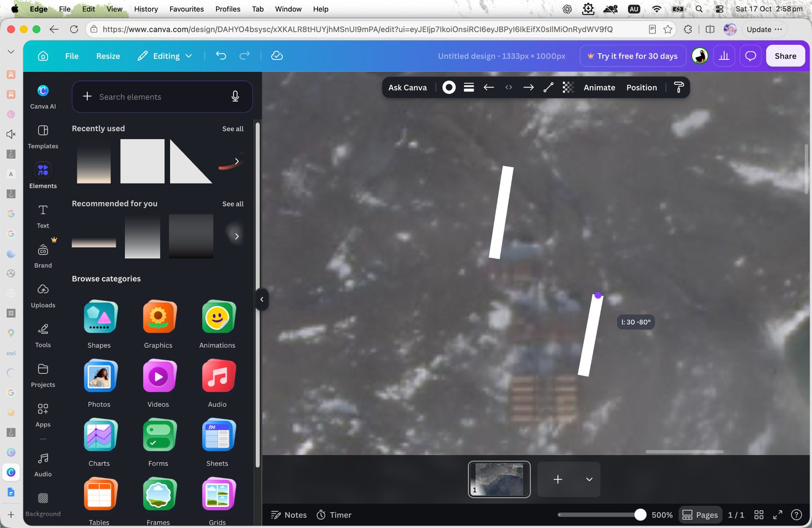
Task: Copy style with paint roller
Action: [x=679, y=87]
